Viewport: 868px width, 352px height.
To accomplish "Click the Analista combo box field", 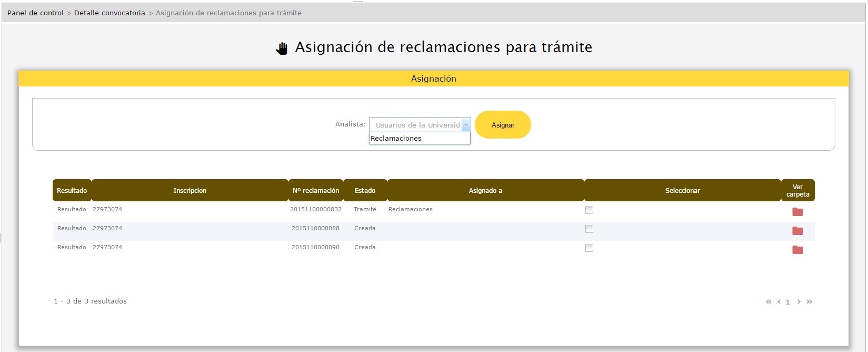I will (416, 125).
